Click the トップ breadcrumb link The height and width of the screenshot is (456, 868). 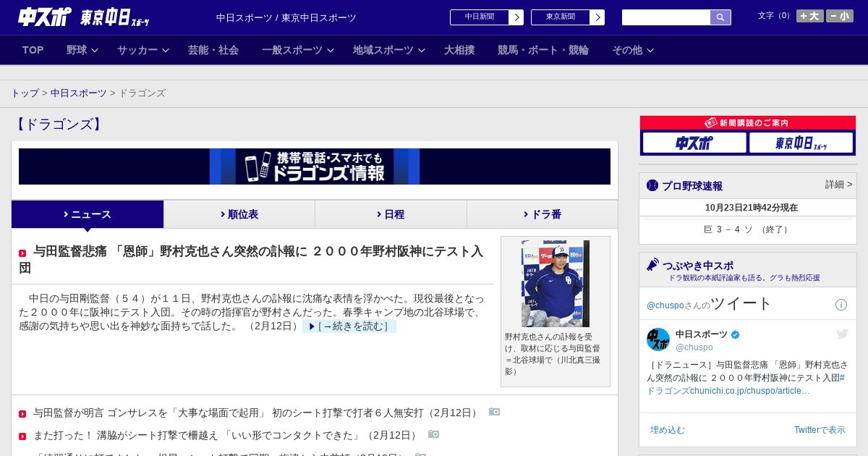coord(25,93)
